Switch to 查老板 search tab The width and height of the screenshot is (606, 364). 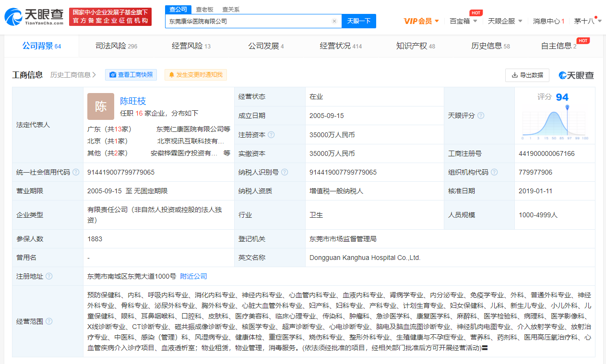point(205,10)
